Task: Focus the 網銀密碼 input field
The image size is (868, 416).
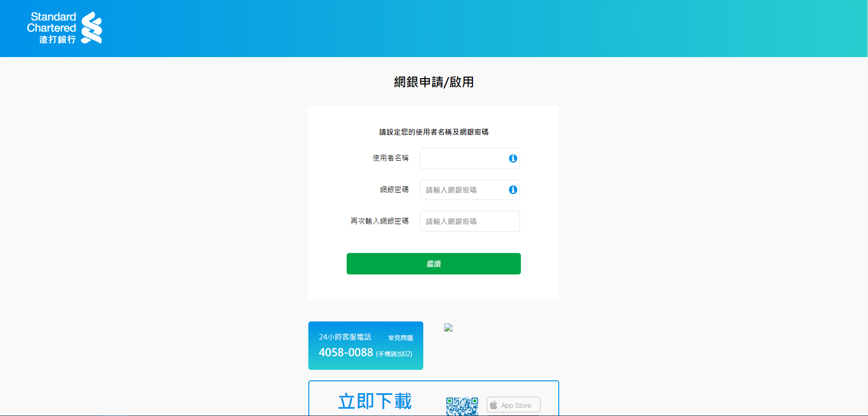Action: pyautogui.click(x=470, y=190)
